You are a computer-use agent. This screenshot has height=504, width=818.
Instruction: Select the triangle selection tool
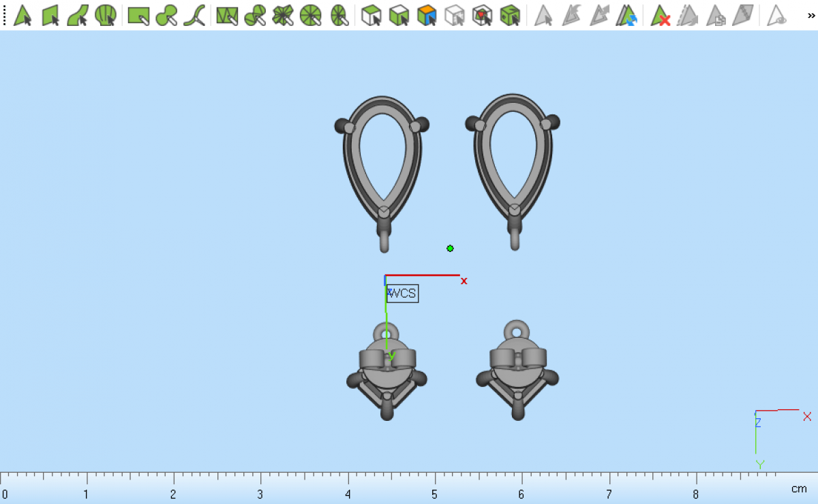tap(23, 15)
